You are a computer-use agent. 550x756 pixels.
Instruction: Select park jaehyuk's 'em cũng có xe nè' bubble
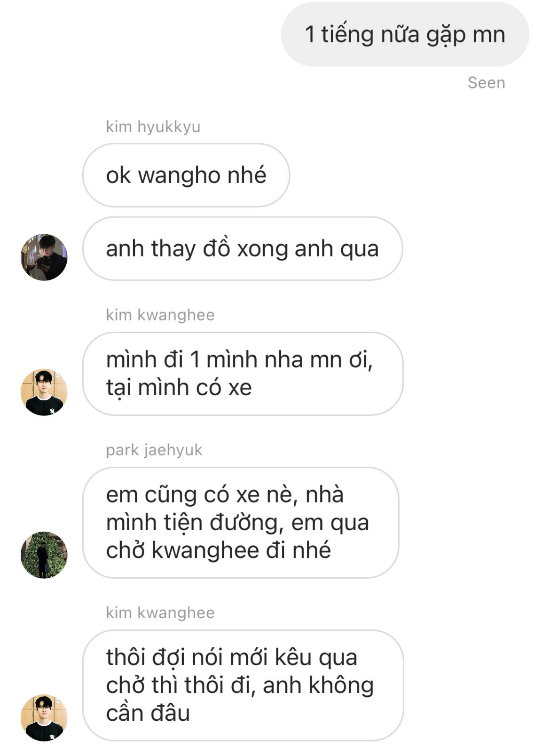pos(241,522)
